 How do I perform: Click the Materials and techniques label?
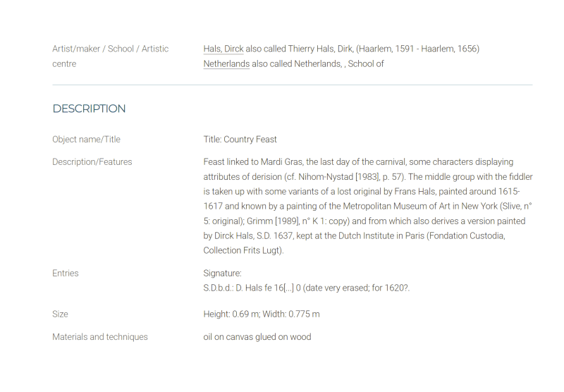click(100, 337)
